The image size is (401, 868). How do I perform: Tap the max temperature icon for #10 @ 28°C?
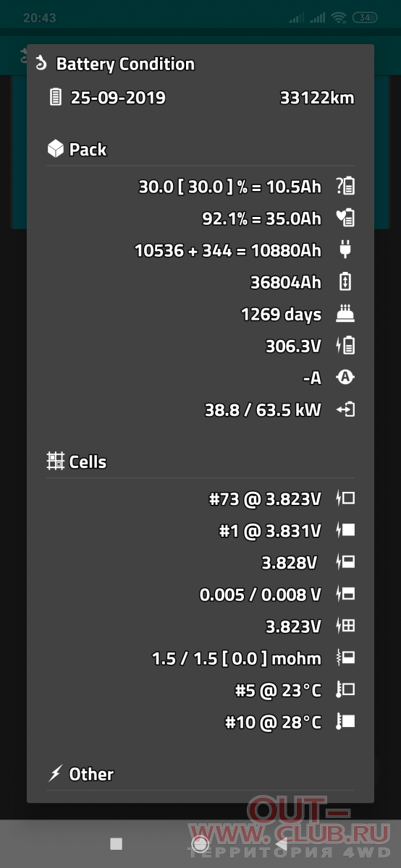[x=345, y=721]
